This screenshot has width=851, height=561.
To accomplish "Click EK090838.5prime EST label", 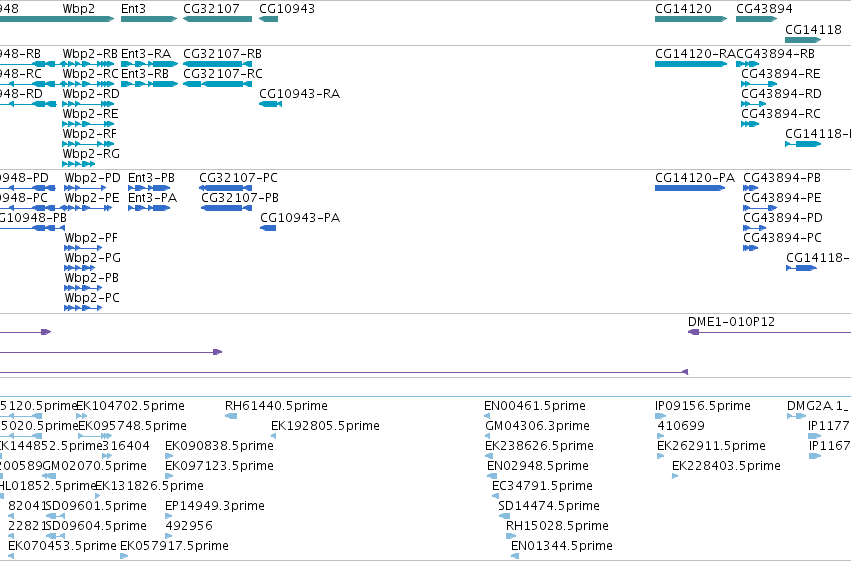I will (x=219, y=446).
